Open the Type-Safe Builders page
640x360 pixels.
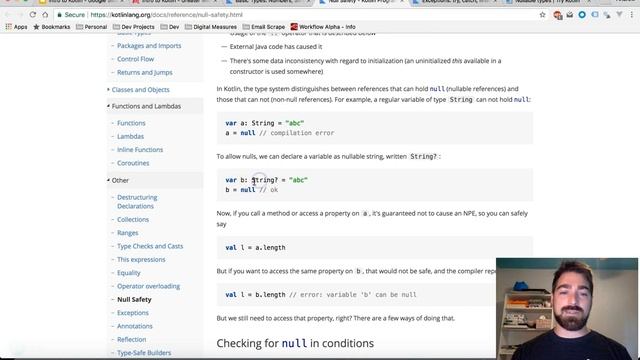coord(144,353)
